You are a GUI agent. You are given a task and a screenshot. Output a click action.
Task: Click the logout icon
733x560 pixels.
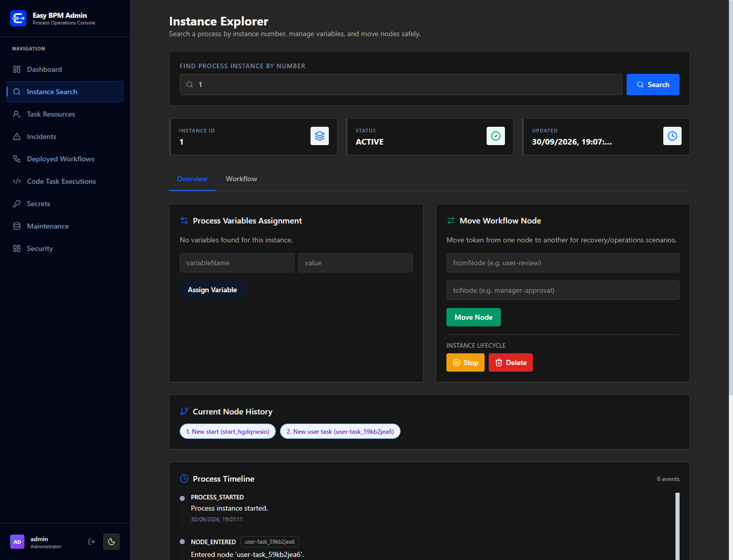[92, 542]
